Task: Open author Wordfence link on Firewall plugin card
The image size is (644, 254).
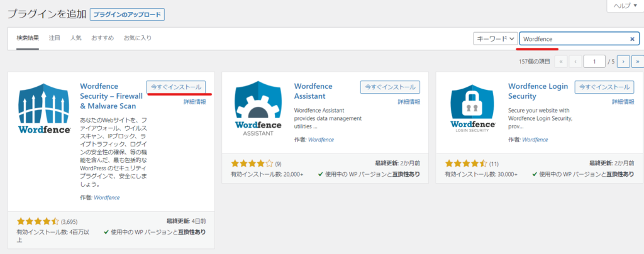Action: pos(107,198)
